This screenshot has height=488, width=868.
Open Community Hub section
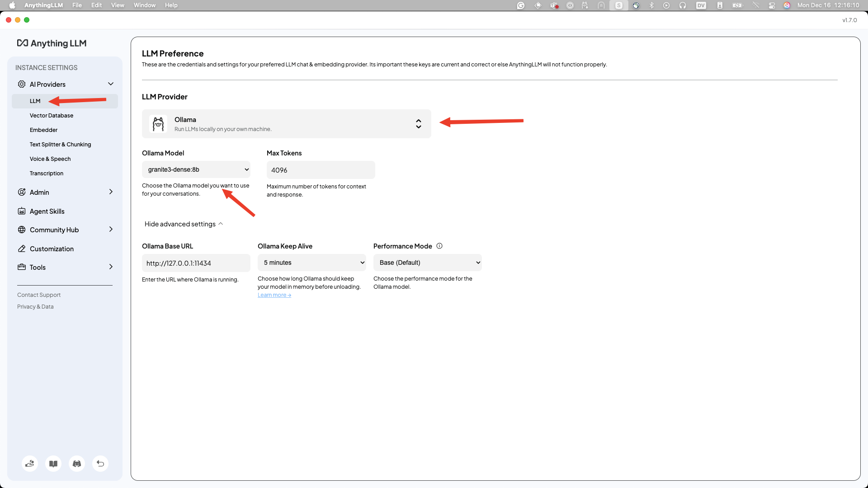pyautogui.click(x=54, y=230)
